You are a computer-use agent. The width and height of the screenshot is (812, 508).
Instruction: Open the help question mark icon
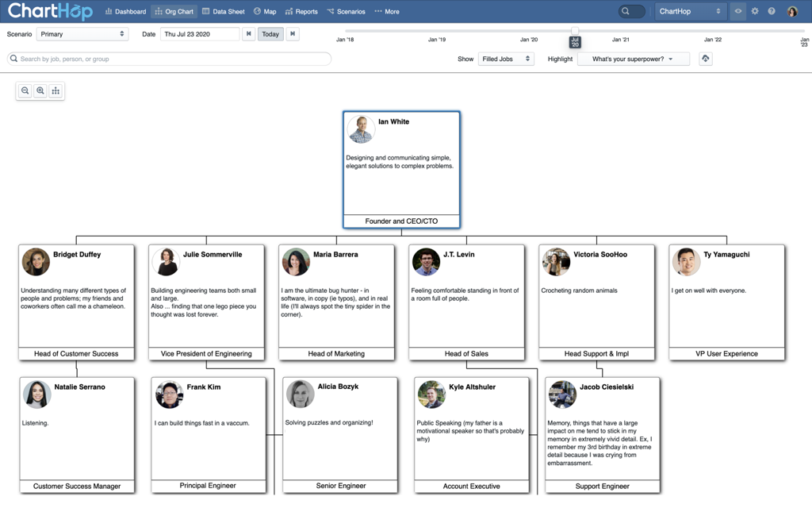click(772, 11)
